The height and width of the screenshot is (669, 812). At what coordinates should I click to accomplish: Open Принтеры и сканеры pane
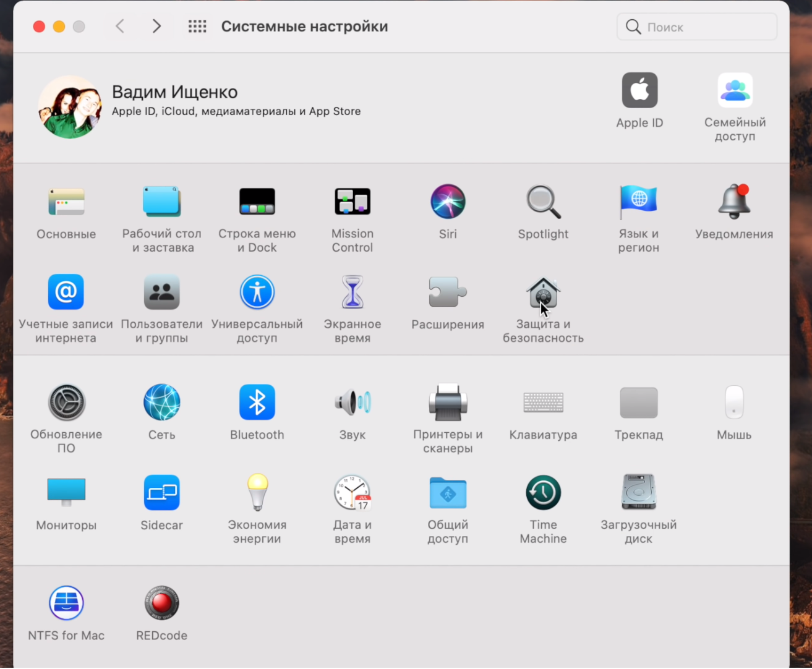tap(448, 403)
